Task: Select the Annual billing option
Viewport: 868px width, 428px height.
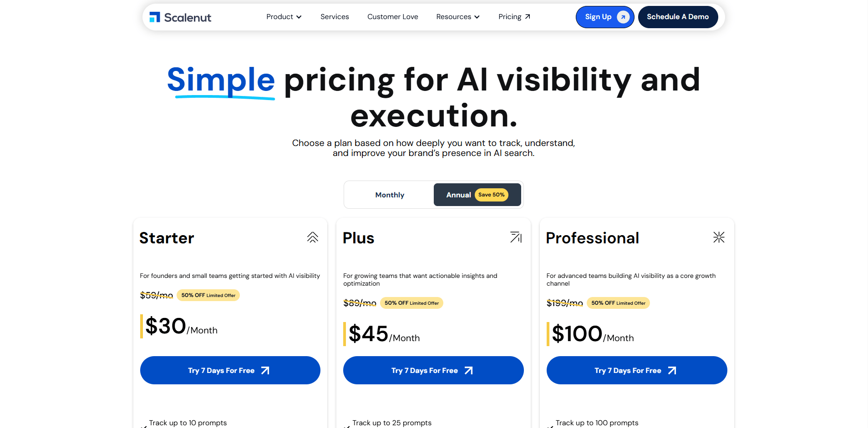Action: click(458, 195)
